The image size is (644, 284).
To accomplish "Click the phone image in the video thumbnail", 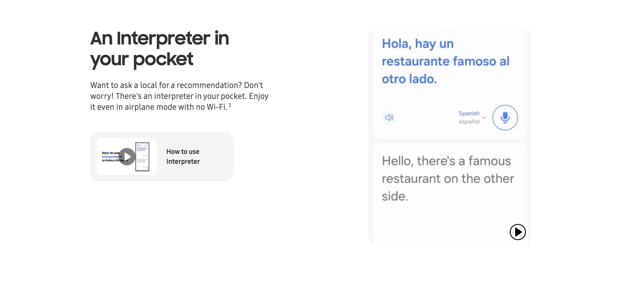I will pyautogui.click(x=142, y=157).
